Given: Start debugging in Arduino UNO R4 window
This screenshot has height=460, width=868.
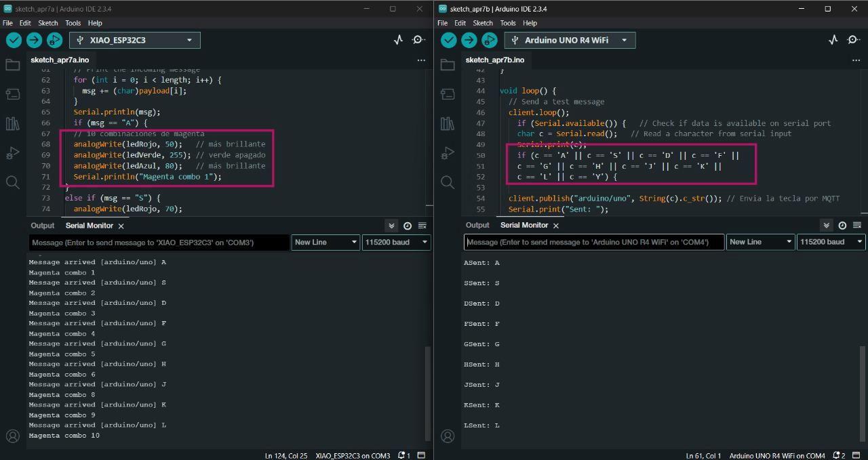Looking at the screenshot, I should click(x=489, y=40).
